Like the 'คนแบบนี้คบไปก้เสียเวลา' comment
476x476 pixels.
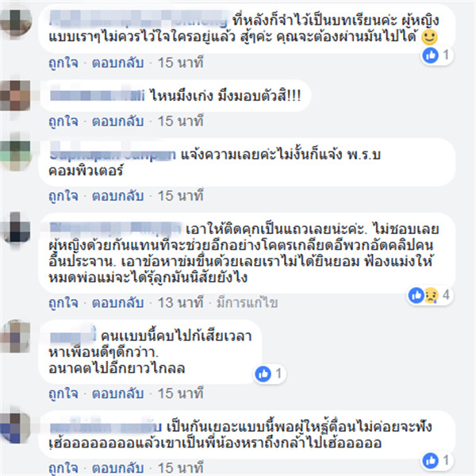point(63,393)
